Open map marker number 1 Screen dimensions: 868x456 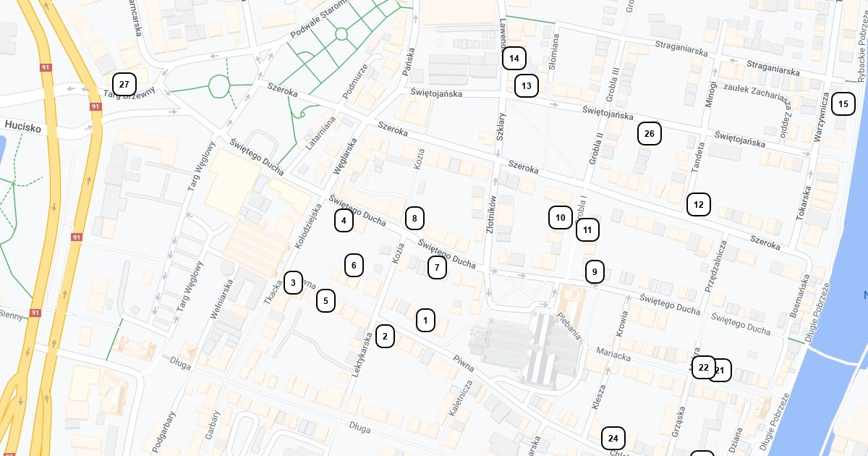[x=426, y=320]
